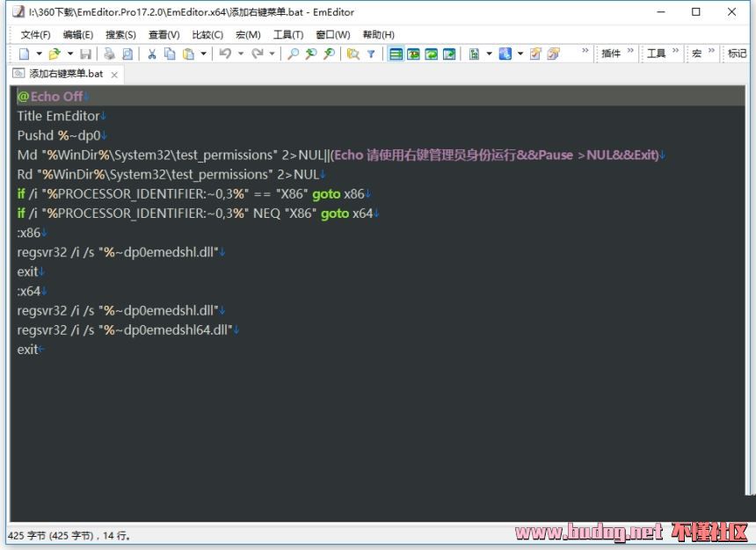Expand the overflow chevron right of the 工具 toolbar label
The width and height of the screenshot is (756, 550).
pos(675,51)
